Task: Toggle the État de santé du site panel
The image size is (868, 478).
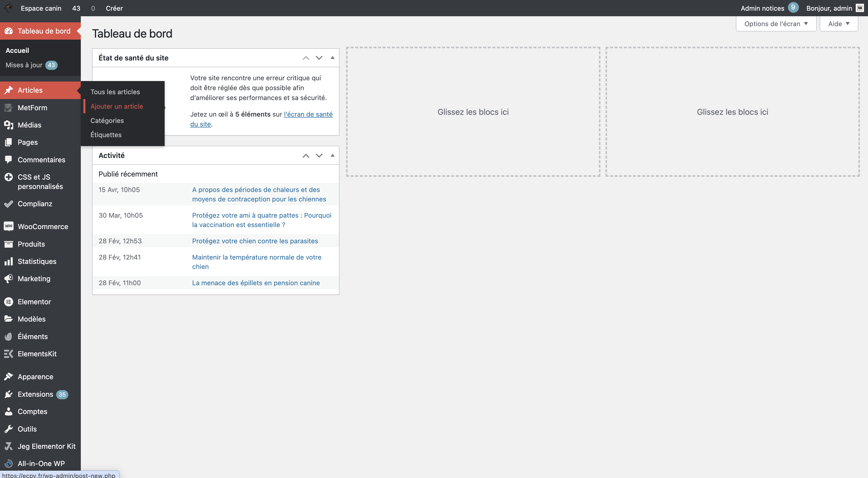Action: (x=332, y=58)
